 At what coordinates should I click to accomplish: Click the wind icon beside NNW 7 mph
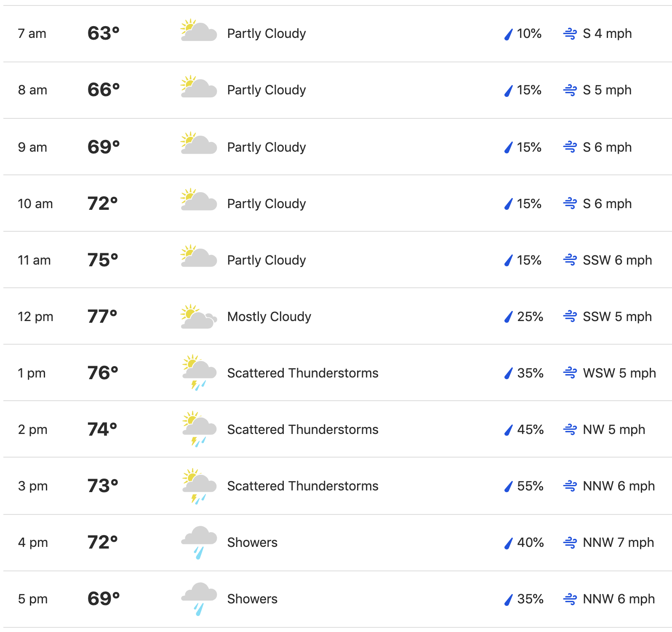[570, 542]
